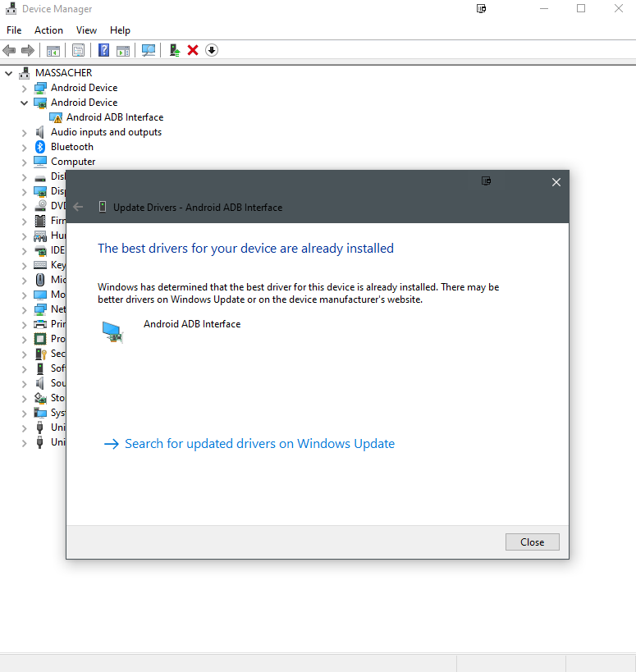Select the MASSACHER computer name
This screenshot has width=636, height=672.
(x=64, y=73)
